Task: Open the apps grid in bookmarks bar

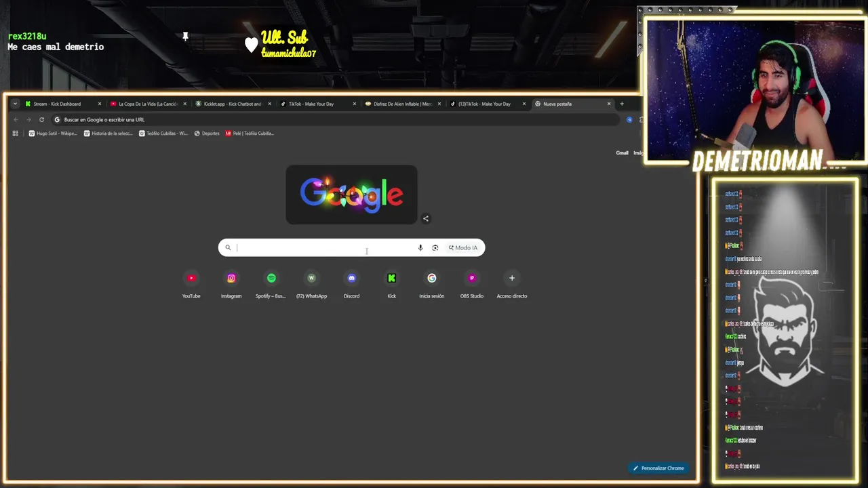Action: click(16, 134)
